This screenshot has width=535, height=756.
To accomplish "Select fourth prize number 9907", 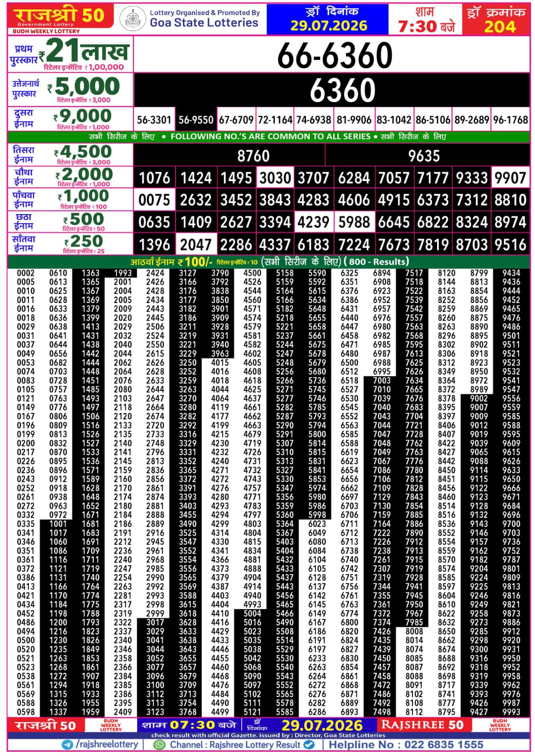I will click(x=510, y=178).
